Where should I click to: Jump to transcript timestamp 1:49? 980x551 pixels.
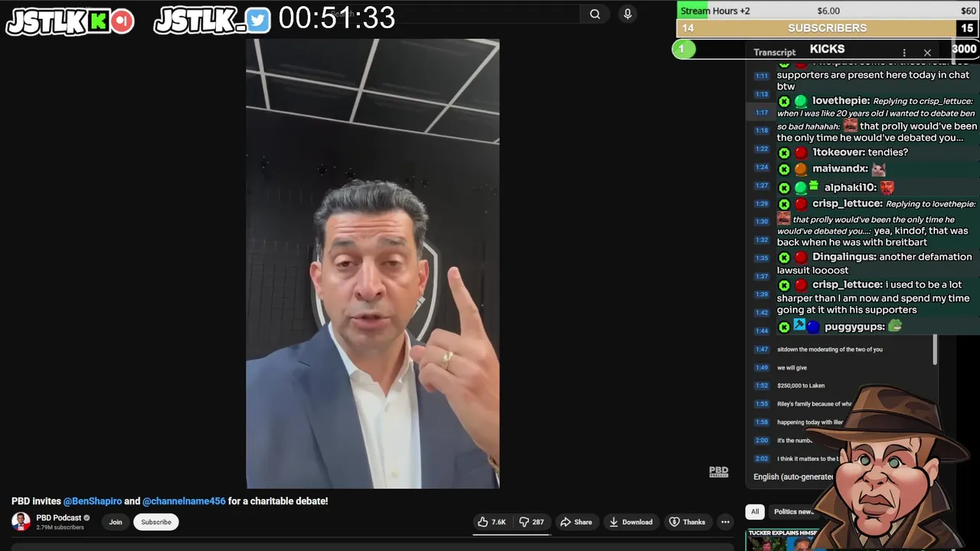(761, 367)
